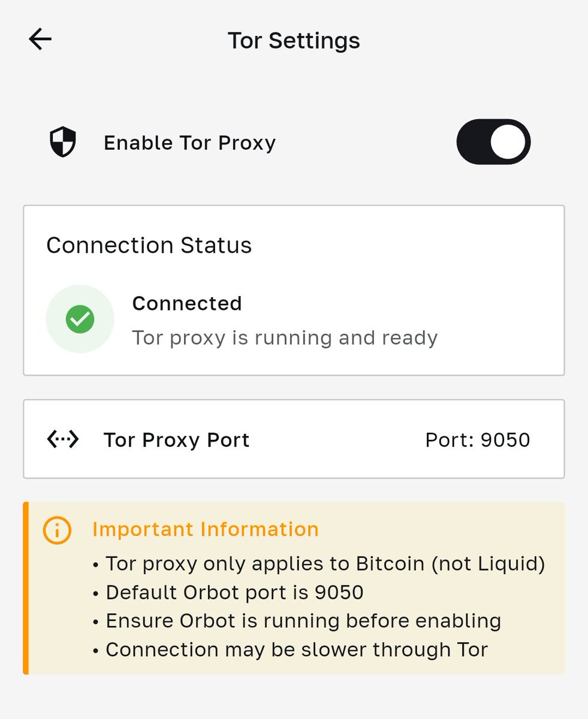Viewport: 588px width, 719px height.
Task: Click the Important Information heading
Action: click(x=205, y=529)
